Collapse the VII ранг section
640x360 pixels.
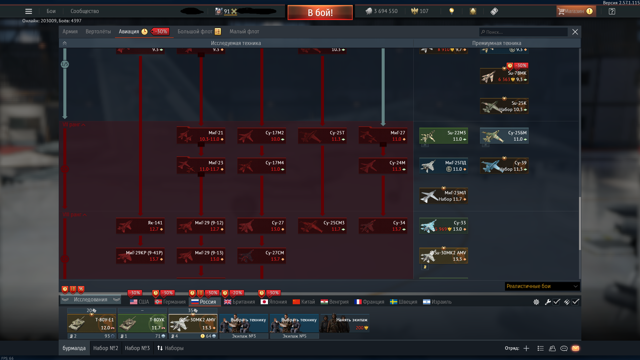coord(73,124)
